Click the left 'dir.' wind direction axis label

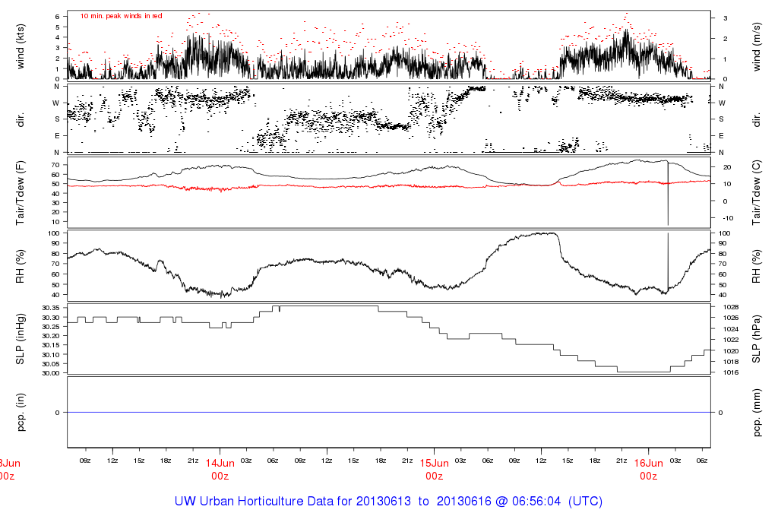pos(22,119)
